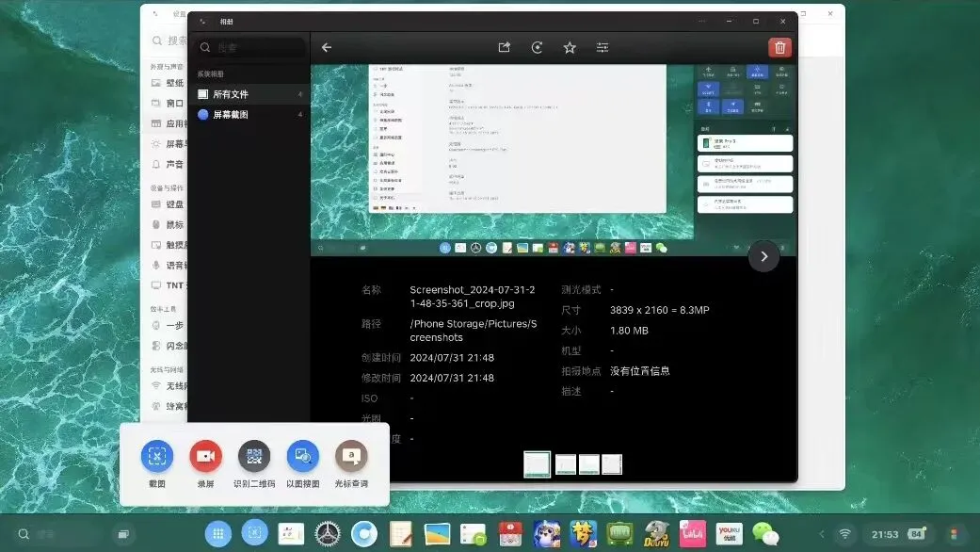Open the green TV app in dock
This screenshot has height=552, width=980.
tap(620, 534)
